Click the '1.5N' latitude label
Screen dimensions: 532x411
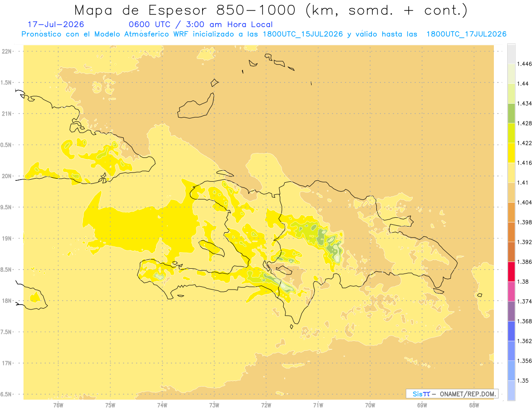[x=7, y=82]
